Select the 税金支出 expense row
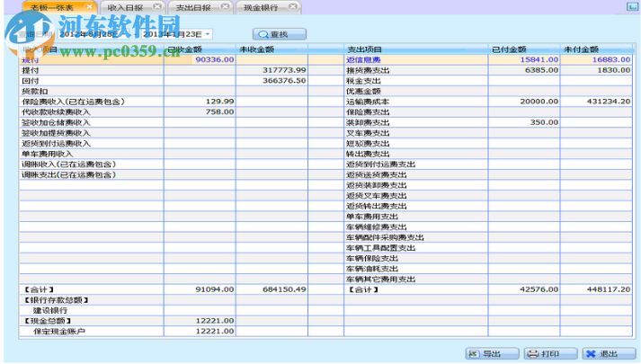Image resolution: width=641 pixels, height=364 pixels. click(x=416, y=81)
